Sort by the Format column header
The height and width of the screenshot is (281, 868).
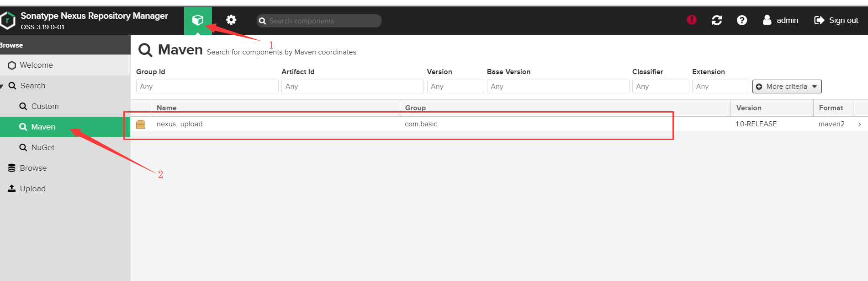(833, 108)
